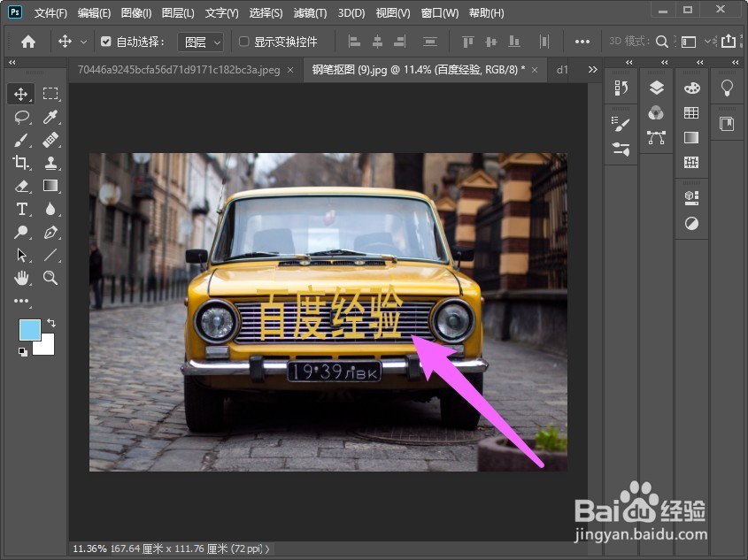748x560 pixels.
Task: Open the Patterns panel icon
Action: pos(691,163)
